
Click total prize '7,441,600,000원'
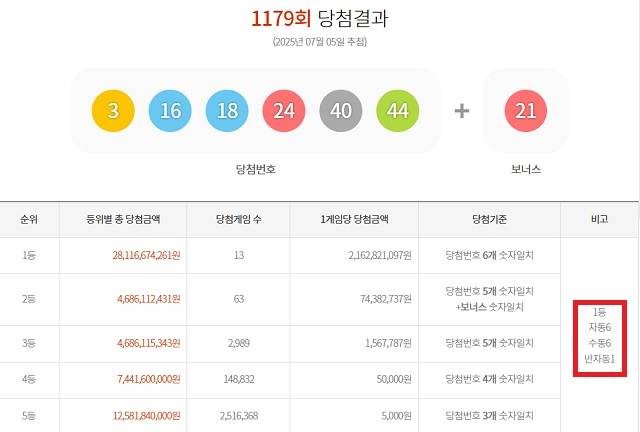[149, 379]
